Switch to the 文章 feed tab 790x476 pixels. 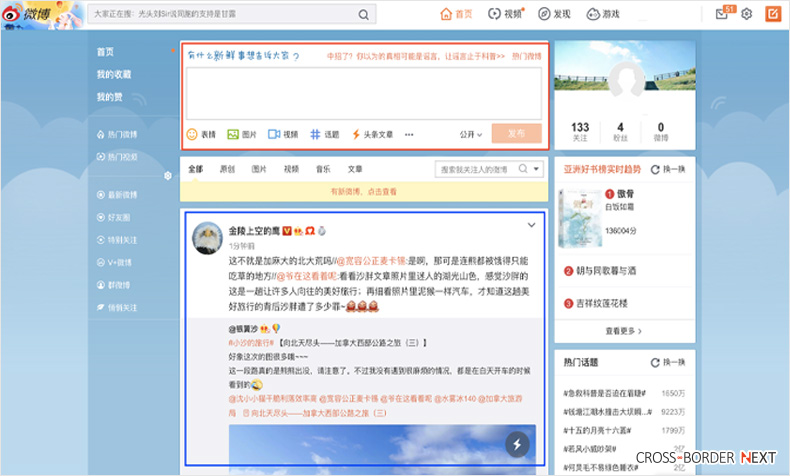(x=355, y=169)
